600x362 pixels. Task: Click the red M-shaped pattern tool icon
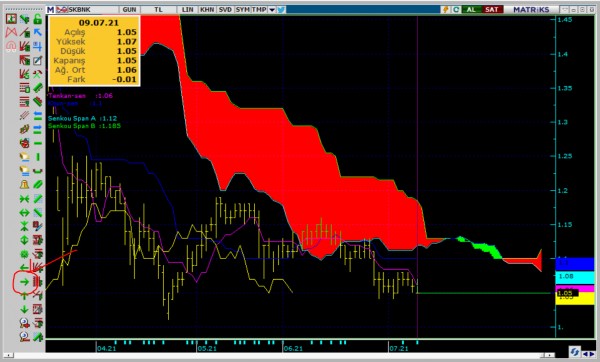11,32
